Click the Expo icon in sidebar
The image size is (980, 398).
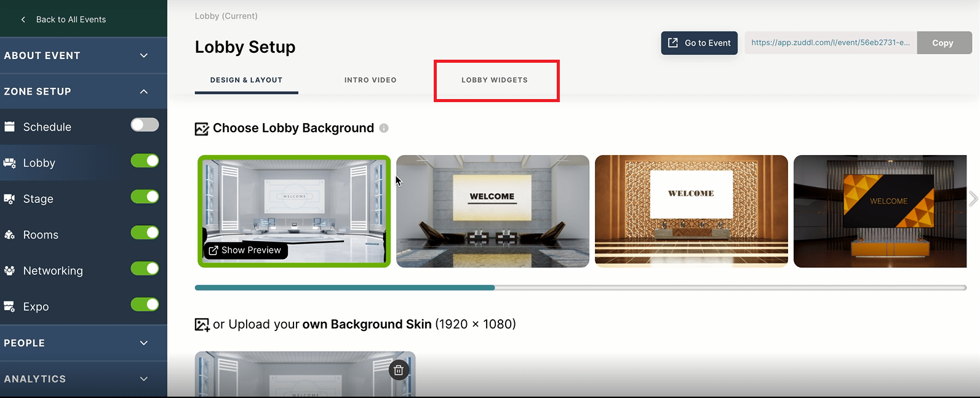[10, 306]
